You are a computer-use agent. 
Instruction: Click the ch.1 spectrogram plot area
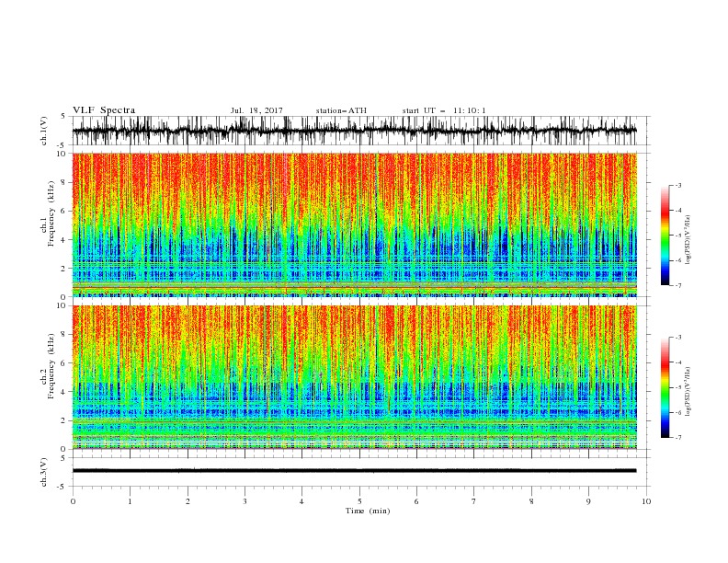pos(355,224)
